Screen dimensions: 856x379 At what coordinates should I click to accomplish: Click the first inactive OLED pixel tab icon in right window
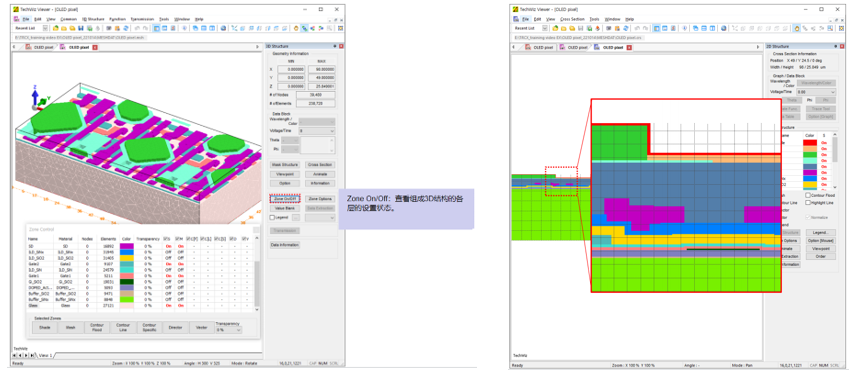(528, 48)
